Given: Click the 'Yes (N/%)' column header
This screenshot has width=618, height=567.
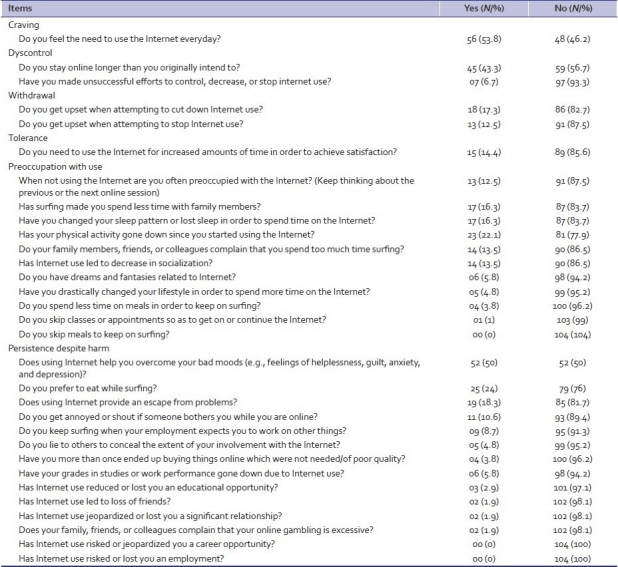Looking at the screenshot, I should 484,8.
